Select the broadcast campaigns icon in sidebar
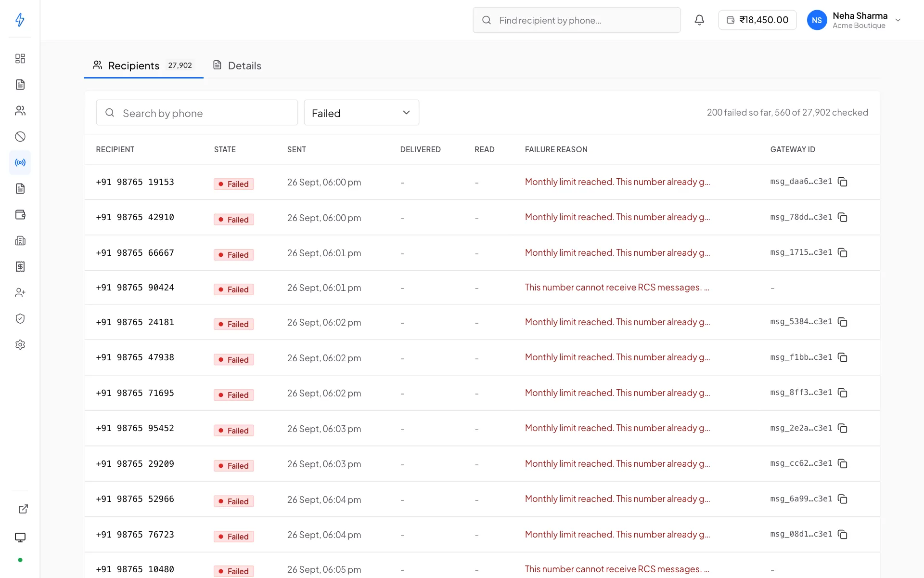 pos(20,163)
